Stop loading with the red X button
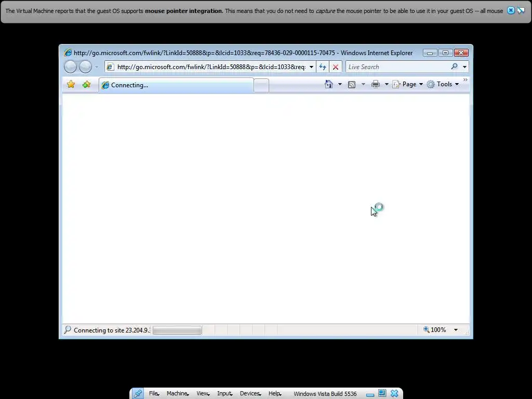This screenshot has height=399, width=532. click(336, 67)
